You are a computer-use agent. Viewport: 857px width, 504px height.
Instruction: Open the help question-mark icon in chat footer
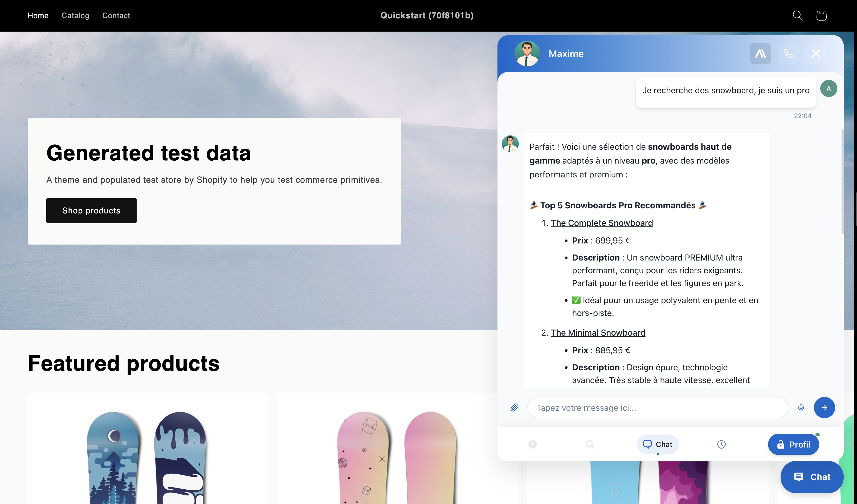tap(533, 444)
